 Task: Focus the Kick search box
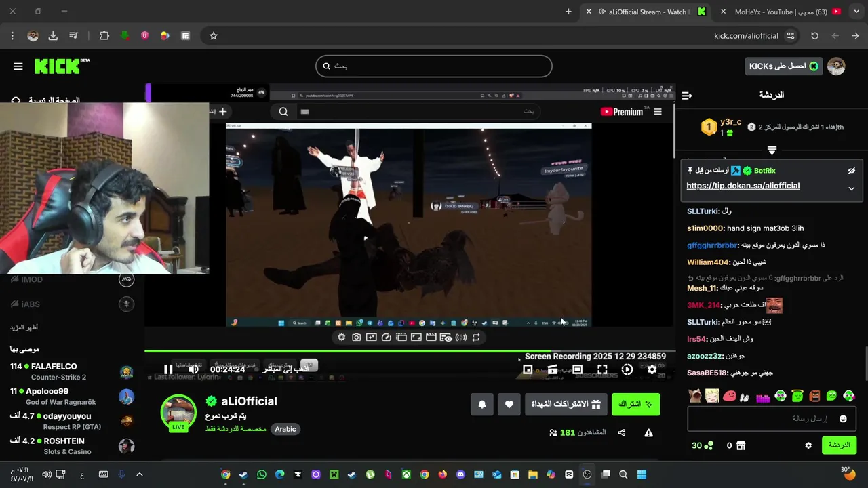tap(434, 66)
